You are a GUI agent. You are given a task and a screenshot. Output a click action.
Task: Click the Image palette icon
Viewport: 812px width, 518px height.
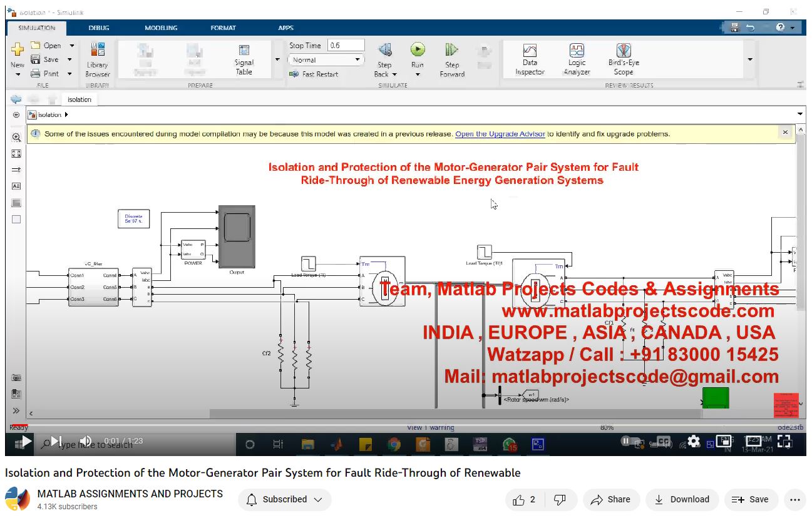(x=16, y=203)
